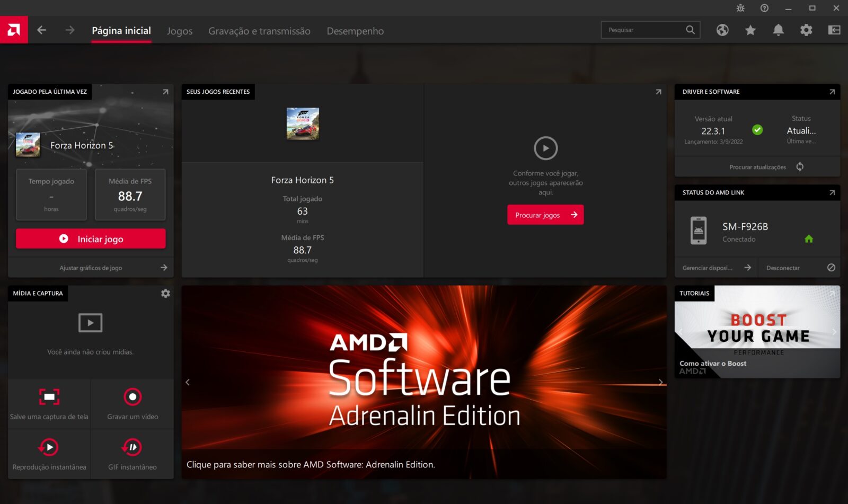The image size is (848, 504).
Task: Open settings gear in top bar
Action: (806, 30)
